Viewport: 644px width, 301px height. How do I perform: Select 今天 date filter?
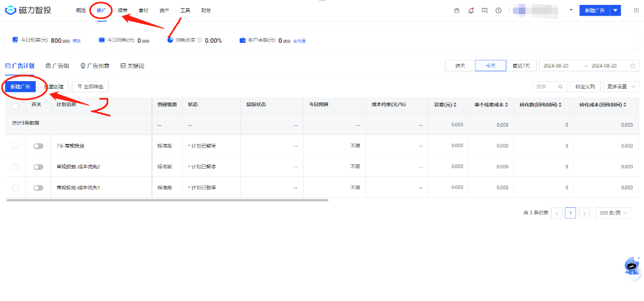click(x=491, y=66)
